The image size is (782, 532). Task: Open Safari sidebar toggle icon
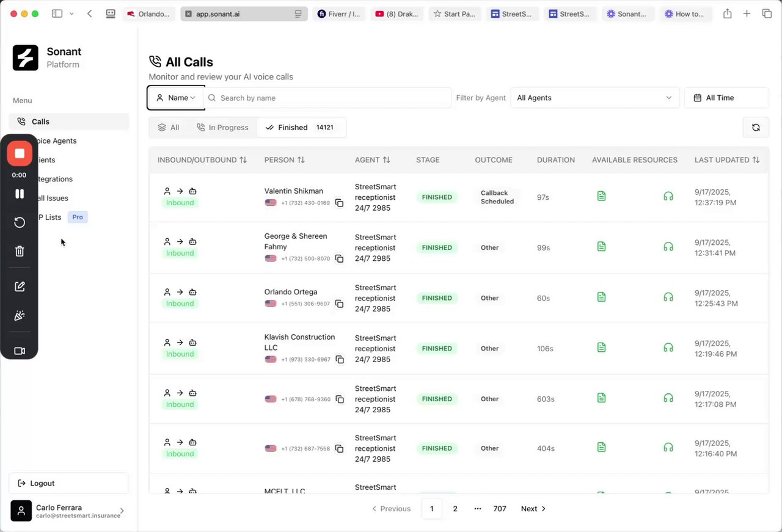pyautogui.click(x=57, y=13)
